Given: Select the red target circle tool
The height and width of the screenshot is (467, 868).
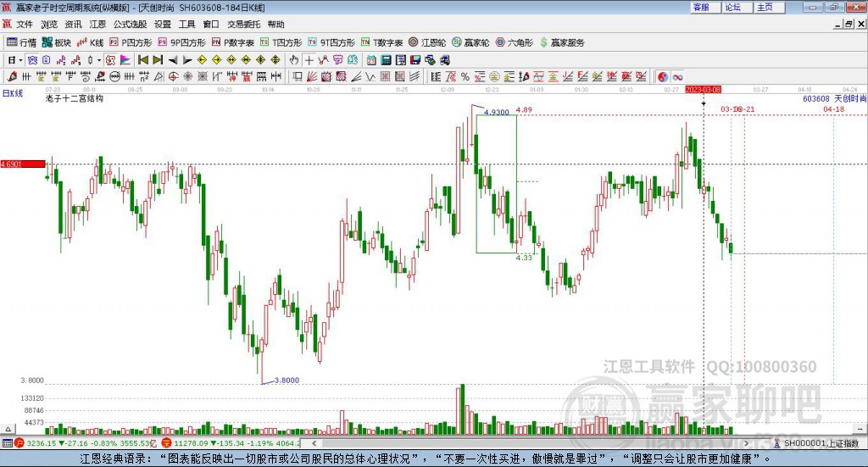Looking at the screenshot, I should tap(173, 76).
